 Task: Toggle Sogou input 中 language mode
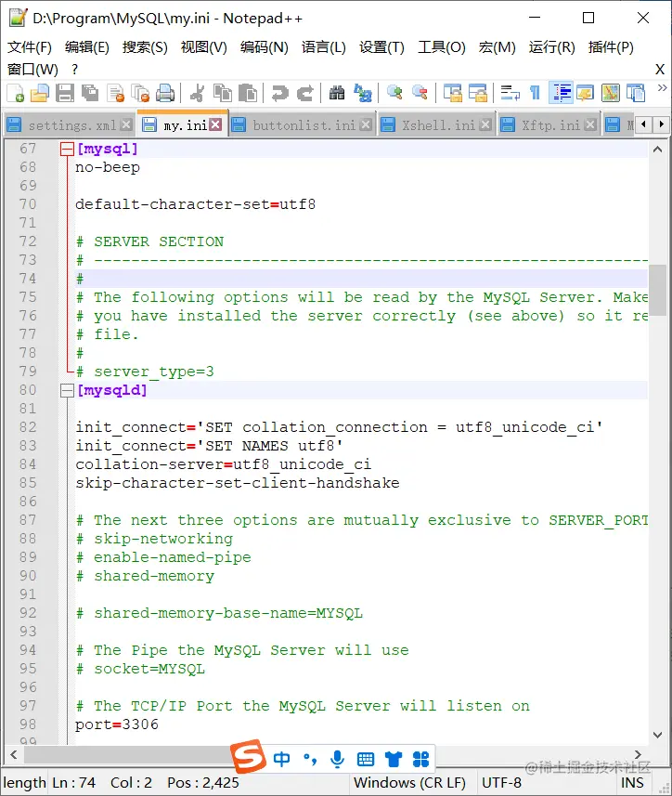282,760
